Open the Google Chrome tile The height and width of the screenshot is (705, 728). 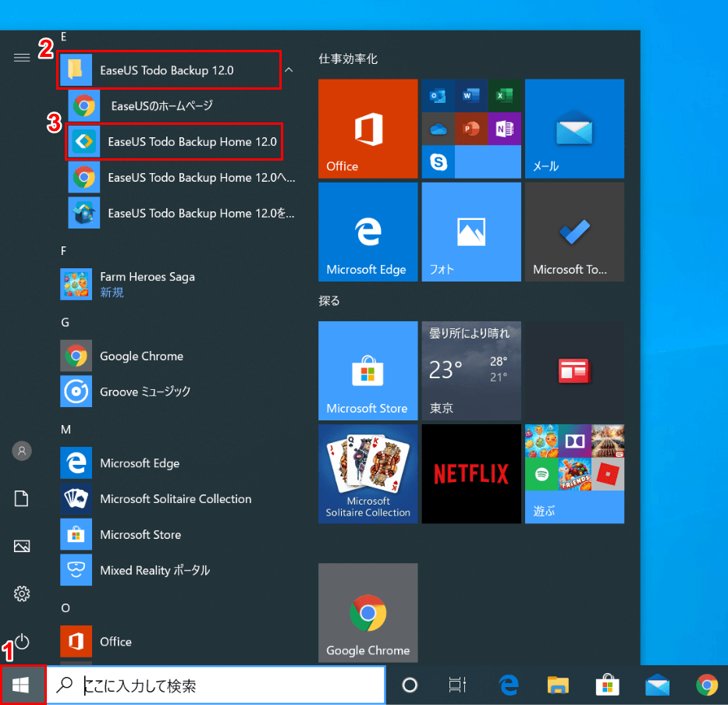pos(368,613)
